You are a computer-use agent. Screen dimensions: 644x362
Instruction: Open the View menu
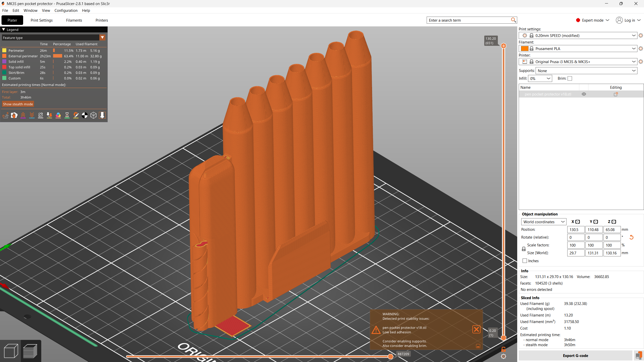(x=46, y=10)
